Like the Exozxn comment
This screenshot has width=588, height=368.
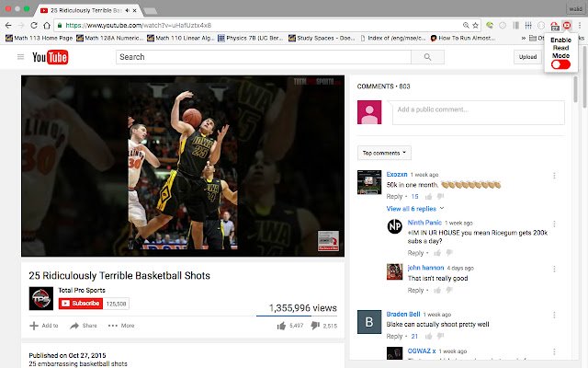429,196
